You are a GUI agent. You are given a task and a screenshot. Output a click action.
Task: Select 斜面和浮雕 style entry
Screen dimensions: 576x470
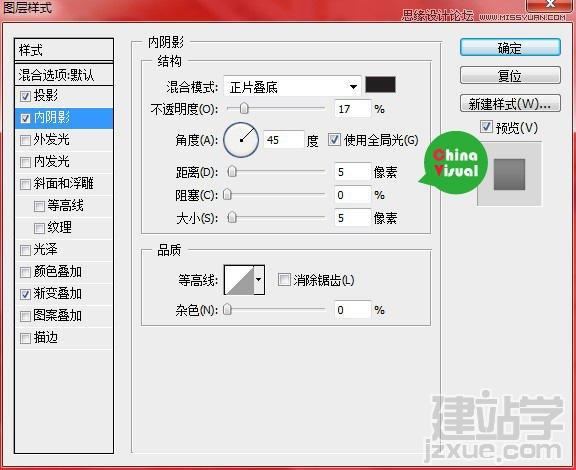[64, 183]
